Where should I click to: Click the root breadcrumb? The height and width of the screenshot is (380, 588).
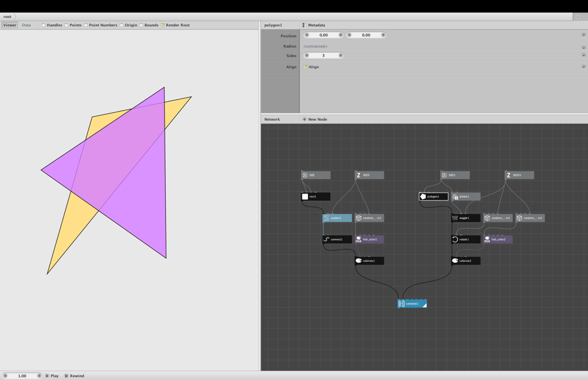pyautogui.click(x=7, y=16)
